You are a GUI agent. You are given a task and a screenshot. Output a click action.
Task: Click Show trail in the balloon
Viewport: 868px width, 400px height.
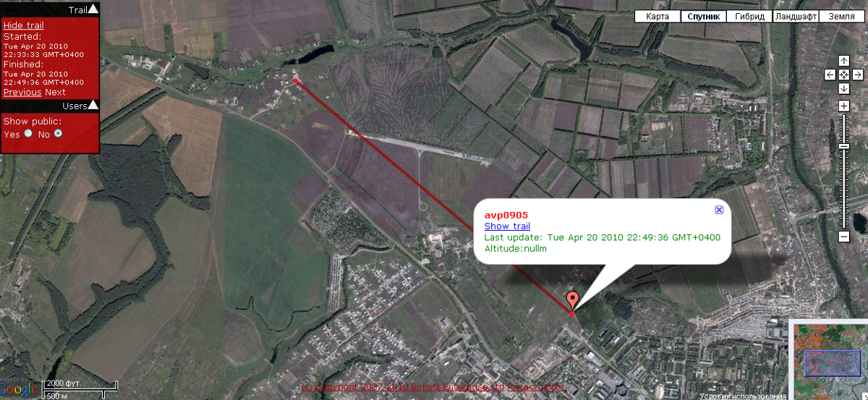507,226
